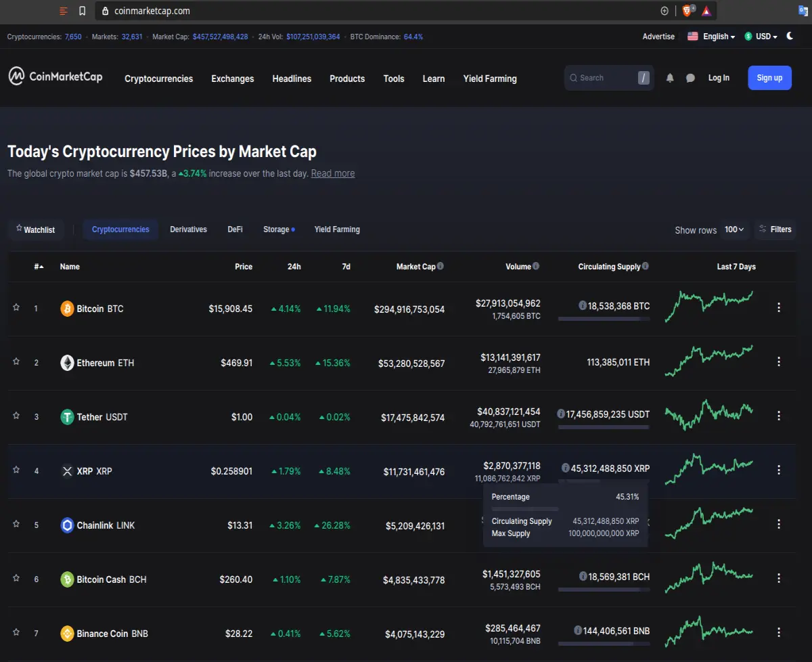The width and height of the screenshot is (812, 662).
Task: Open the Tools nav menu
Action: [394, 79]
